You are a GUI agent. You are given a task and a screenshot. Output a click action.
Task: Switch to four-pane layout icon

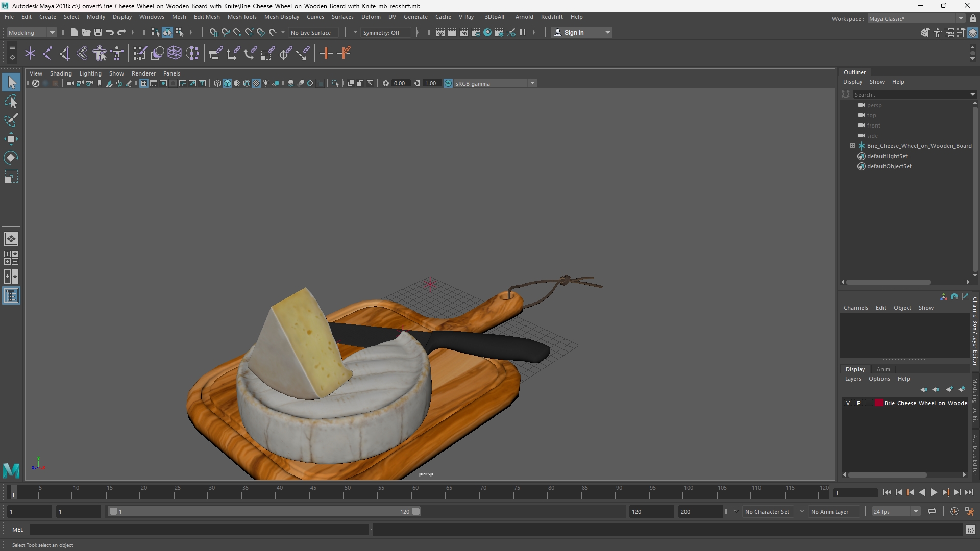point(11,258)
